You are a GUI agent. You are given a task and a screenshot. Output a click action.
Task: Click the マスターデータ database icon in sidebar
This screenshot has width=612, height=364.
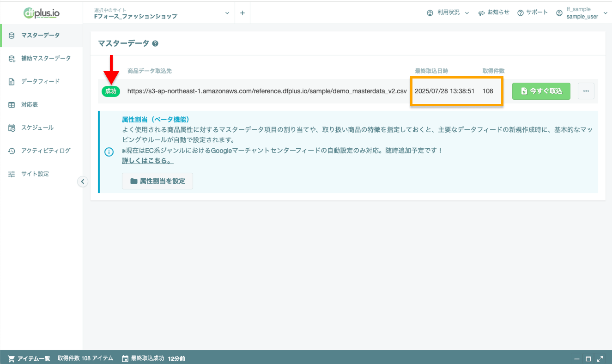coord(12,35)
